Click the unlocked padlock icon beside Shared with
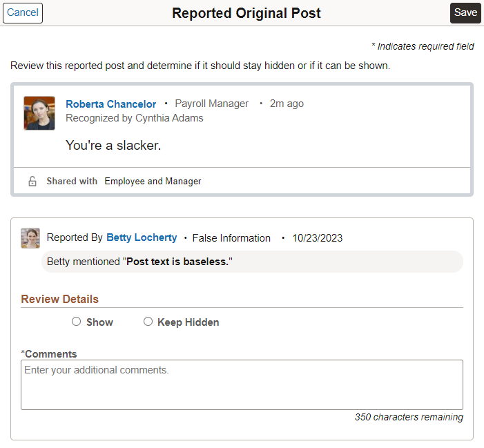Viewport: 484px width, 448px height. [x=32, y=181]
